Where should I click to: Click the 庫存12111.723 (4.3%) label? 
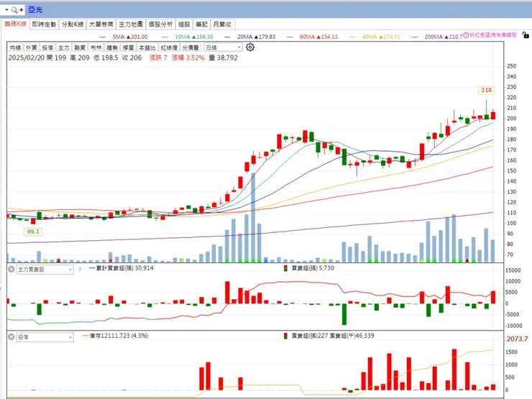(119, 336)
